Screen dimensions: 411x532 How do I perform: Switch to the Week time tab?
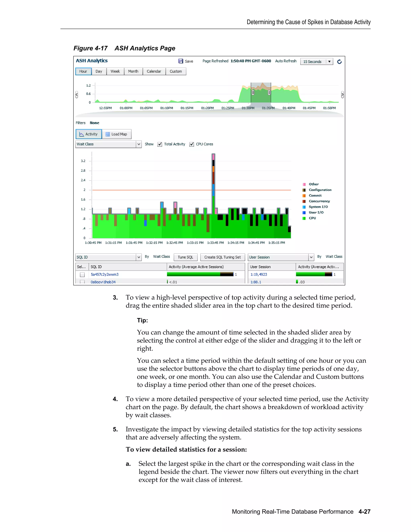pos(115,71)
